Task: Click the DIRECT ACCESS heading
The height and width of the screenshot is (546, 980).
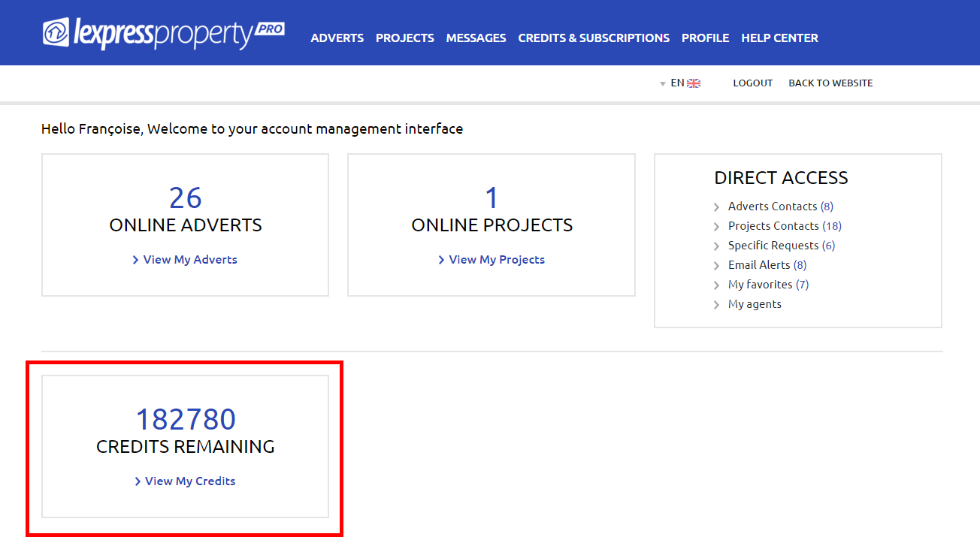Action: (781, 178)
